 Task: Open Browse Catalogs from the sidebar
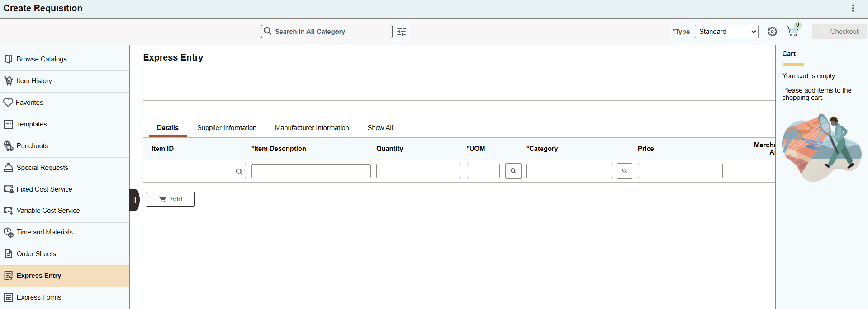coord(65,59)
